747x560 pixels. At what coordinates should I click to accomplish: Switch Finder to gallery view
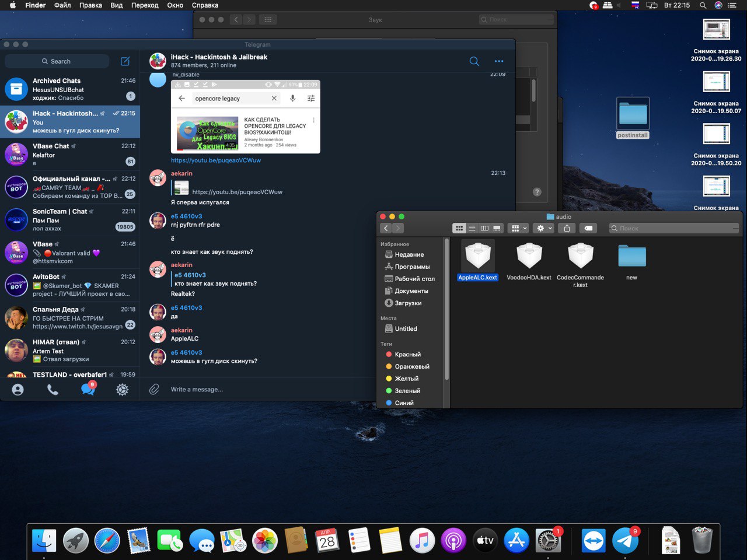pyautogui.click(x=497, y=228)
